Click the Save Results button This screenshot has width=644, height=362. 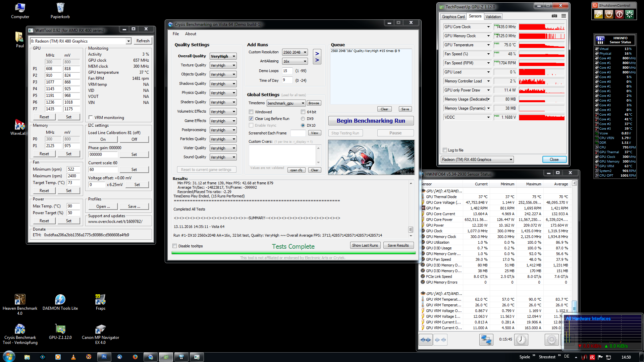point(398,245)
